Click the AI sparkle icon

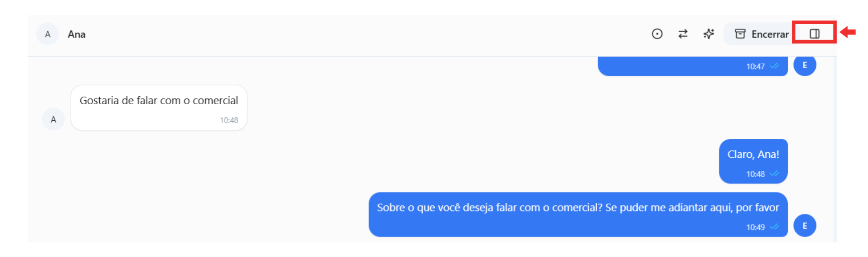[709, 34]
